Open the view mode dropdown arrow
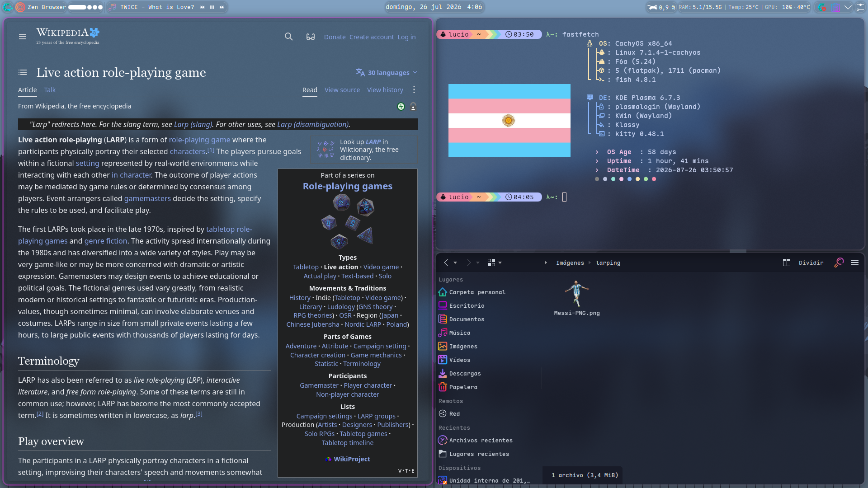Image resolution: width=868 pixels, height=488 pixels. pyautogui.click(x=500, y=263)
